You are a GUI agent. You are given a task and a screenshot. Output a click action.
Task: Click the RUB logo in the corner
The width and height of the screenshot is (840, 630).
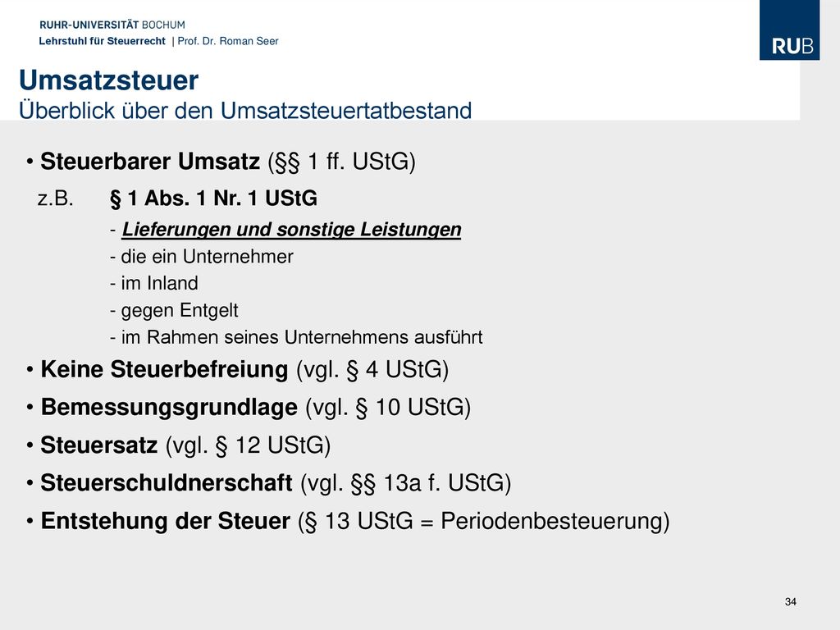click(x=789, y=30)
